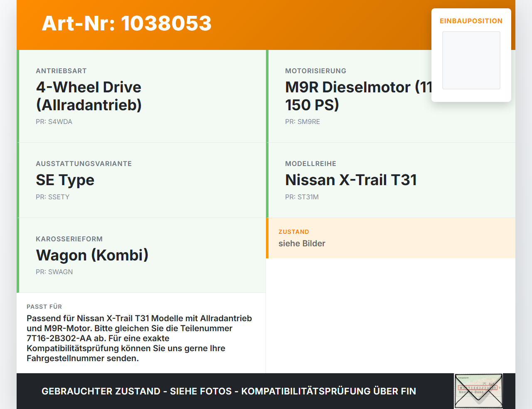This screenshot has height=409, width=532.
Task: Click the MOTORISIERUNG label
Action: 316,71
